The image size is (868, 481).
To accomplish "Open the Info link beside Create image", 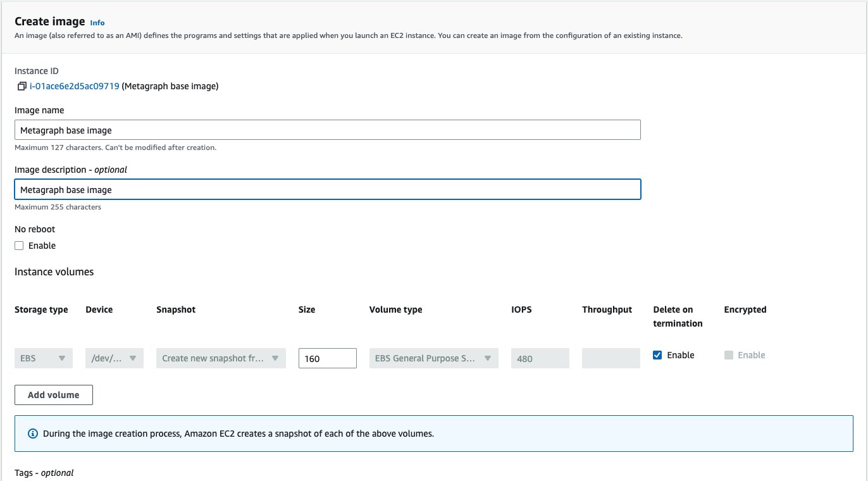I will pos(97,22).
